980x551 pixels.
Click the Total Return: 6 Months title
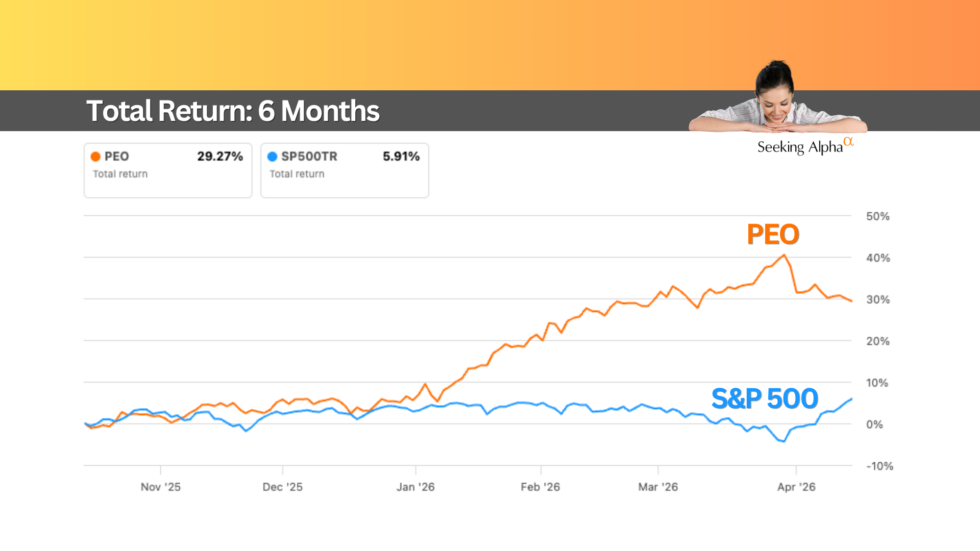233,111
